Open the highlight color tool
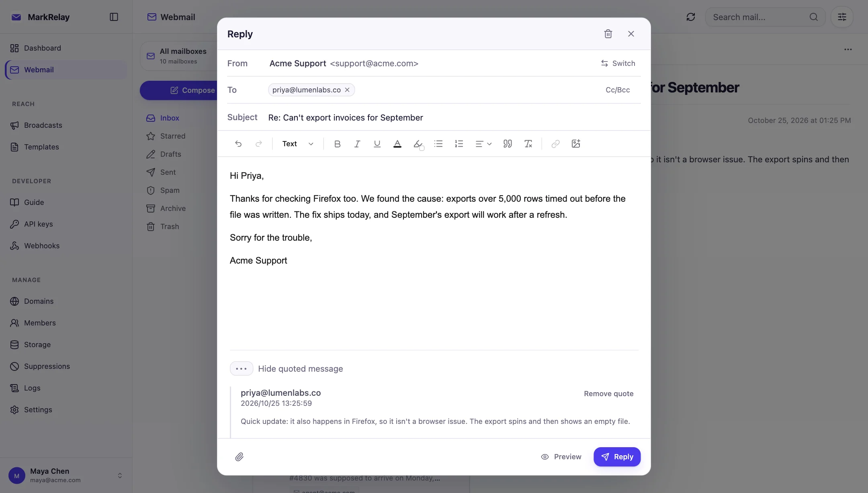The width and height of the screenshot is (868, 493). click(418, 144)
